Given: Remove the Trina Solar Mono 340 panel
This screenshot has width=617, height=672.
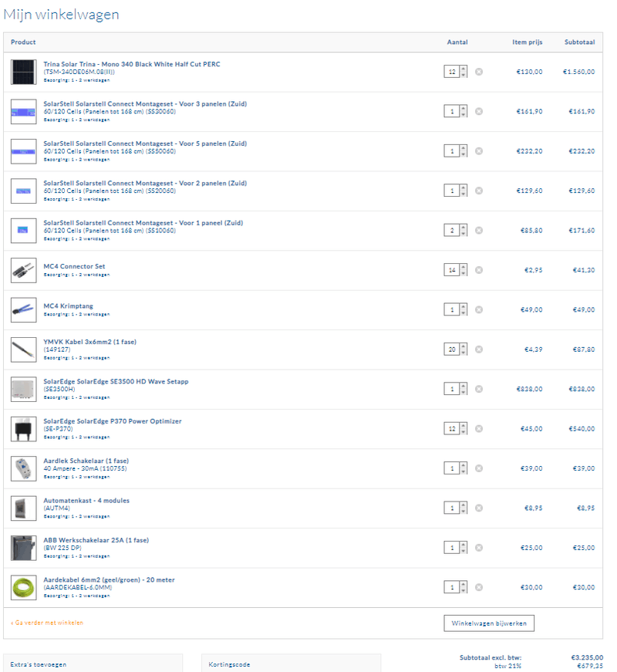Looking at the screenshot, I should point(479,71).
